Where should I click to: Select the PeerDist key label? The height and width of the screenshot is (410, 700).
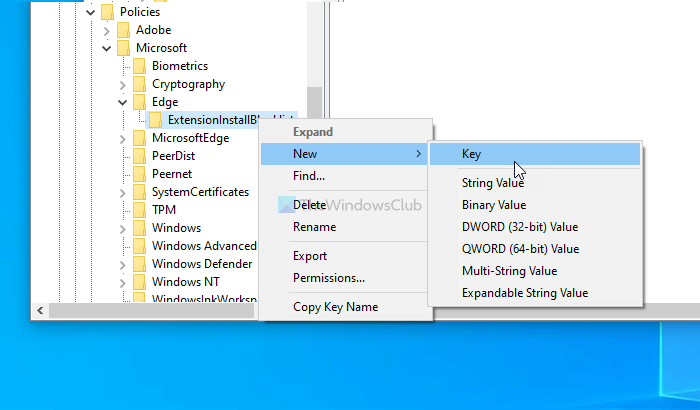point(173,156)
